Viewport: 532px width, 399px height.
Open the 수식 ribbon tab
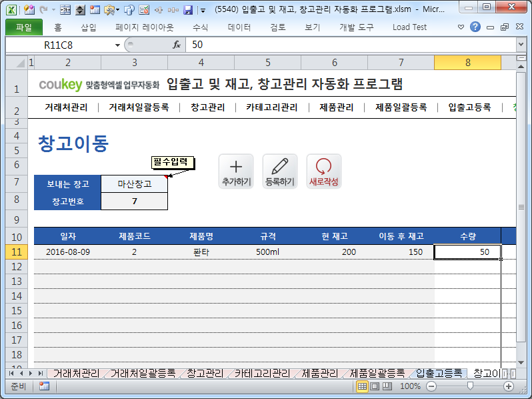pos(200,27)
